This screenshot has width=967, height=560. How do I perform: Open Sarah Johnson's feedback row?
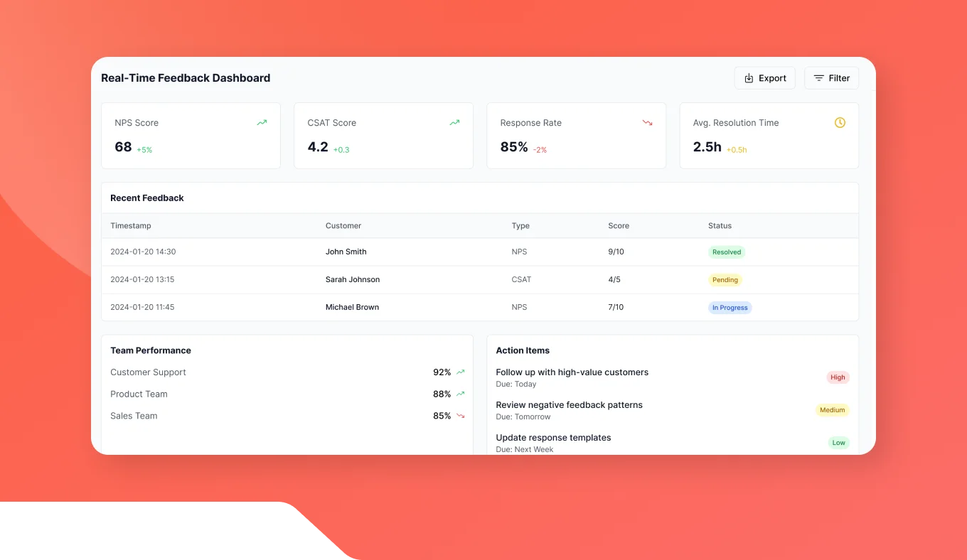point(353,280)
